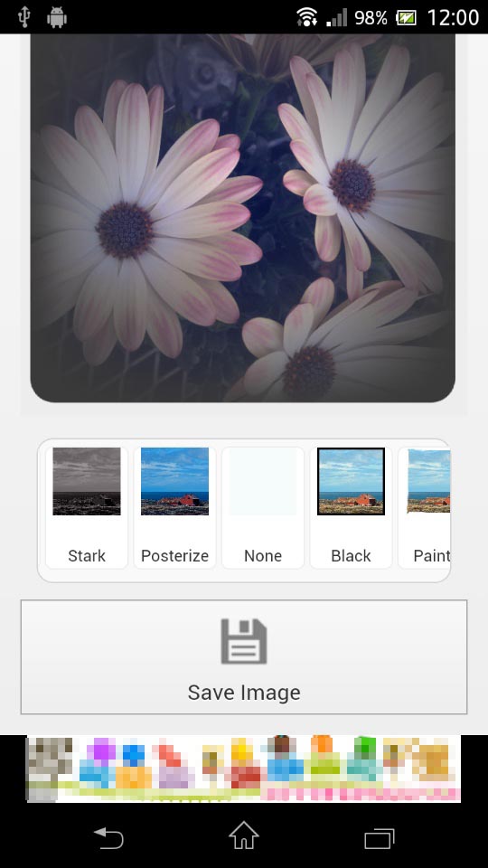Viewport: 488px width, 868px height.
Task: Tap the battery status icon
Action: pyautogui.click(x=406, y=18)
